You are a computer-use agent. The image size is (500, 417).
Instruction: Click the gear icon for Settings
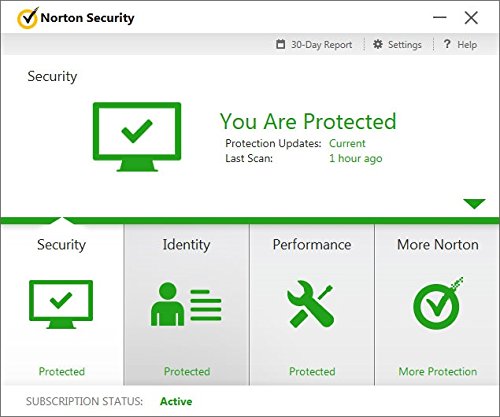(378, 44)
